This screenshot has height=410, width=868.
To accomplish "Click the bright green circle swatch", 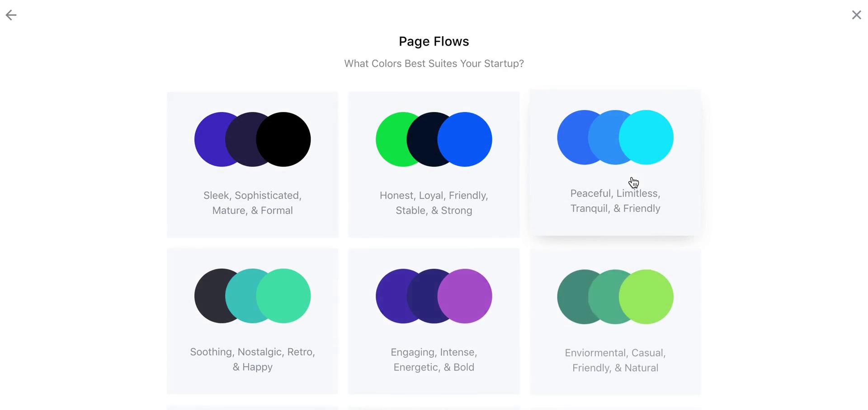I will 390,140.
